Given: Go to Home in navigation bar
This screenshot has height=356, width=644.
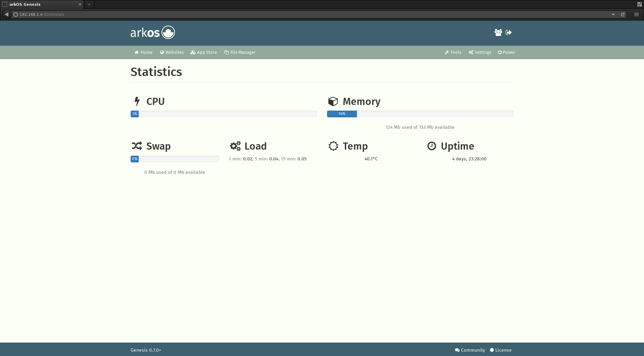Looking at the screenshot, I should pyautogui.click(x=143, y=52).
